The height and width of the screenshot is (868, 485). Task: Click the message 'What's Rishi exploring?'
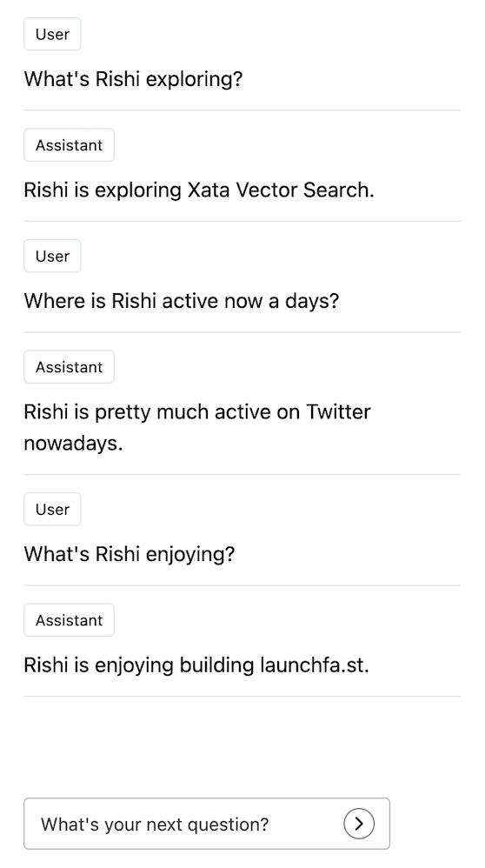coord(133,79)
